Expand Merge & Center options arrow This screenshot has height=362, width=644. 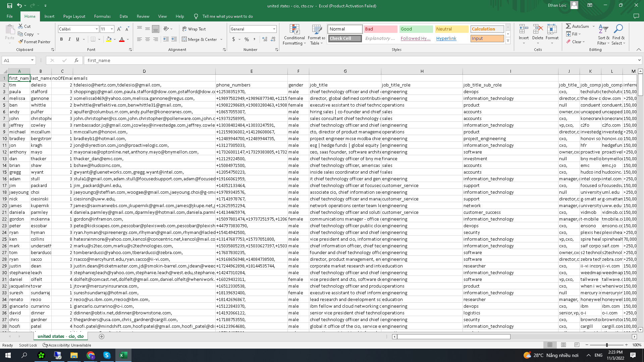(x=221, y=40)
